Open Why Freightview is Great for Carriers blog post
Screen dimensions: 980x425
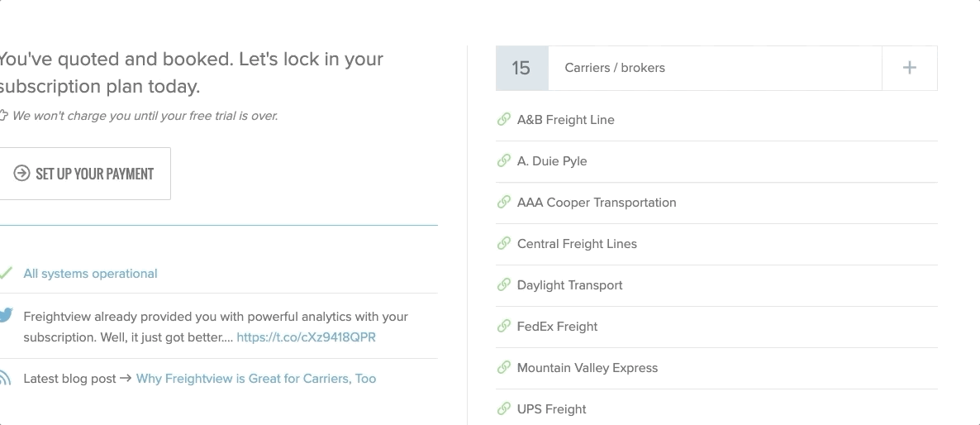(256, 379)
